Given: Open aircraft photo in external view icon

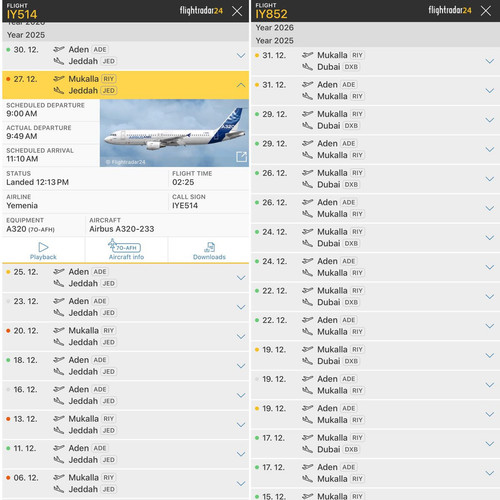Looking at the screenshot, I should tap(241, 157).
